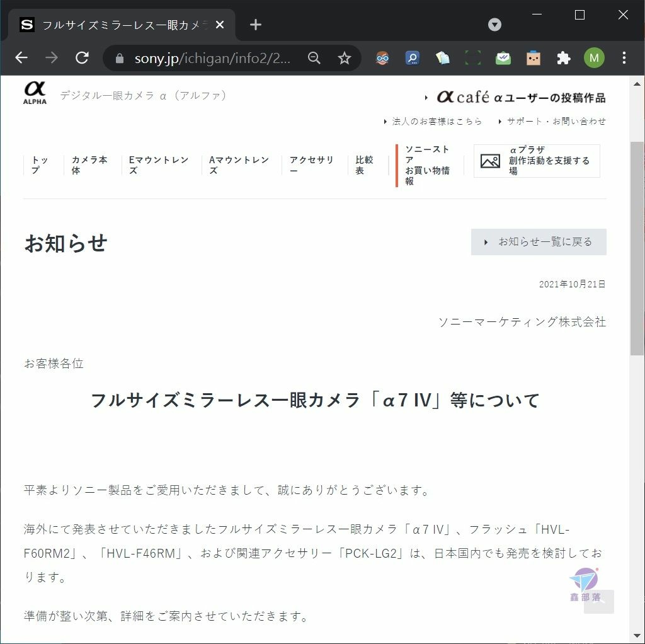Image resolution: width=645 pixels, height=644 pixels.
Task: Open the アクセサリー navigation item
Action: 311,165
